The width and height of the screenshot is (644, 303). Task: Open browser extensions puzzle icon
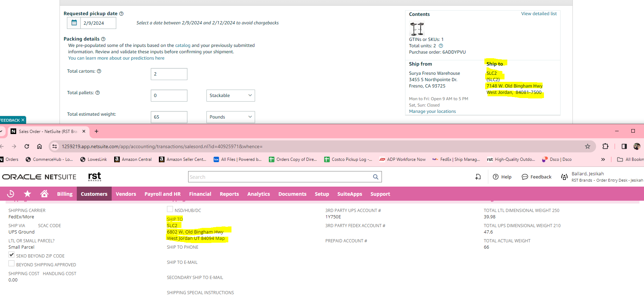[x=605, y=146]
